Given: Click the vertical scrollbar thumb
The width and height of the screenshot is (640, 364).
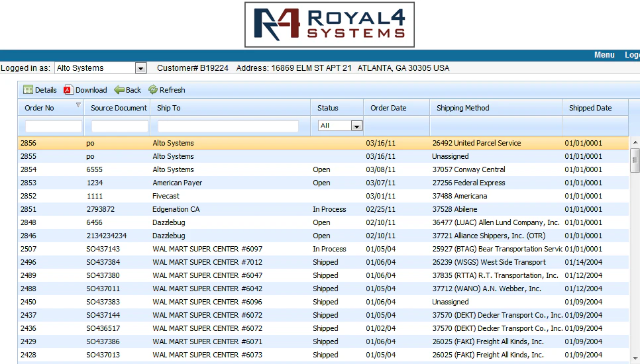Looking at the screenshot, I should click(x=635, y=160).
